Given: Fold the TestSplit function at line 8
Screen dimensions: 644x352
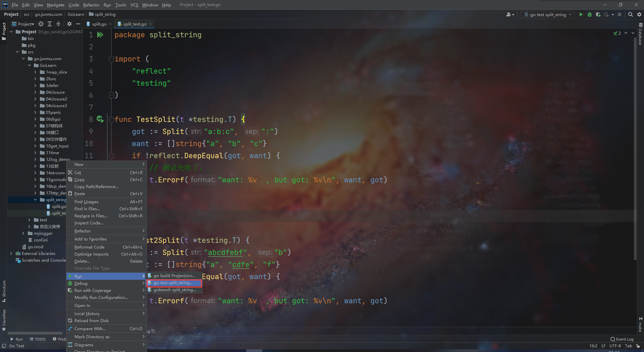Looking at the screenshot, I should coord(111,120).
